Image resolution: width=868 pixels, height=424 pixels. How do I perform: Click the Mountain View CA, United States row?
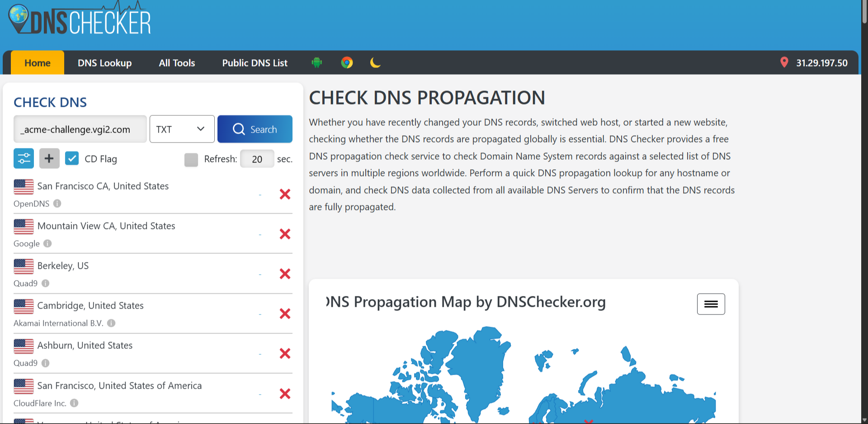coord(153,234)
